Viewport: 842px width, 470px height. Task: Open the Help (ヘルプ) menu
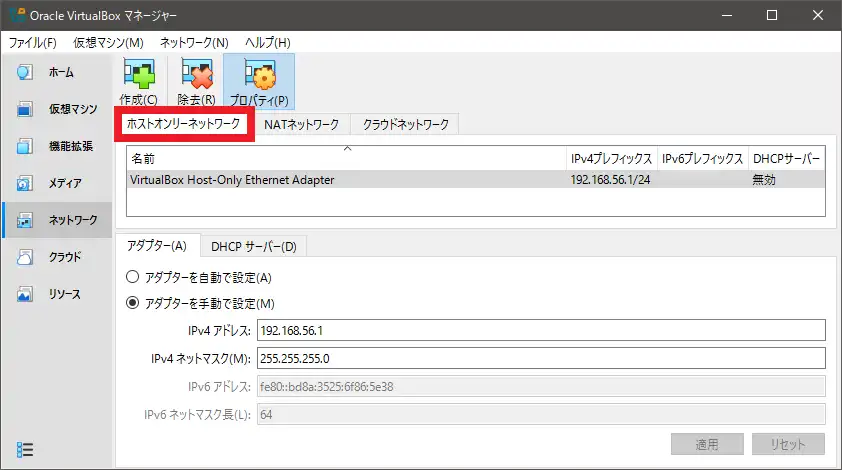[267, 42]
